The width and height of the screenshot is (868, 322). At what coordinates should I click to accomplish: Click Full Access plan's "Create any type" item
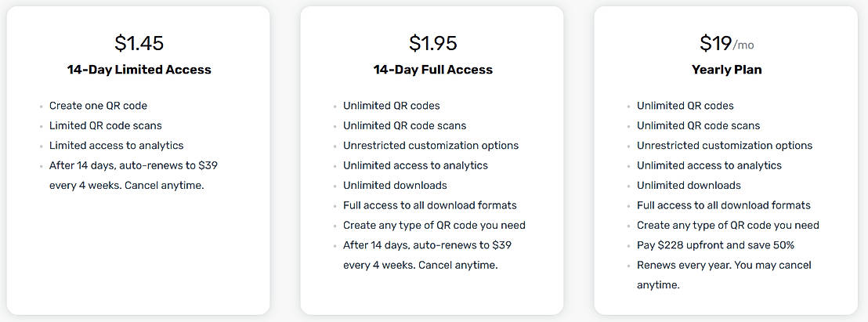[x=434, y=226]
